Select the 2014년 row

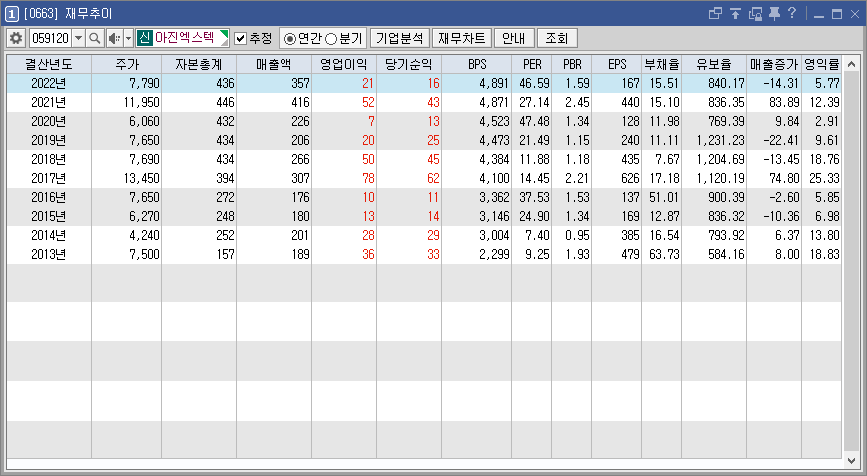[424, 235]
